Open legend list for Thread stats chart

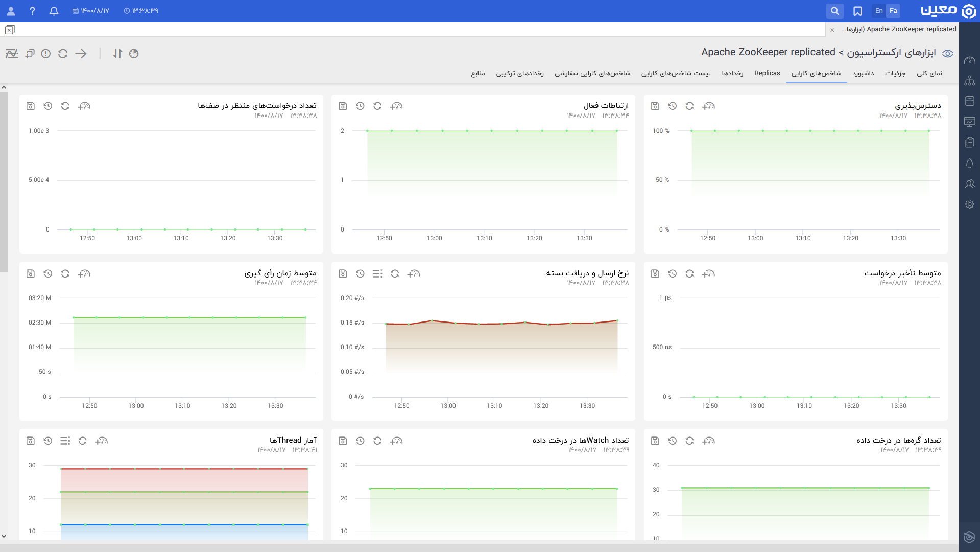65,441
